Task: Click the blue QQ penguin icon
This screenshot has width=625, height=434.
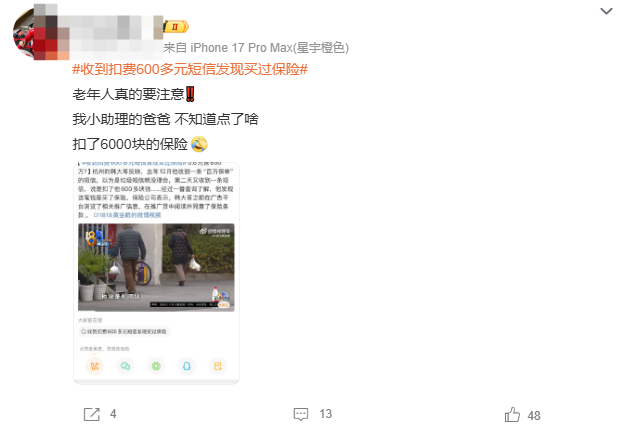Action: 187,366
